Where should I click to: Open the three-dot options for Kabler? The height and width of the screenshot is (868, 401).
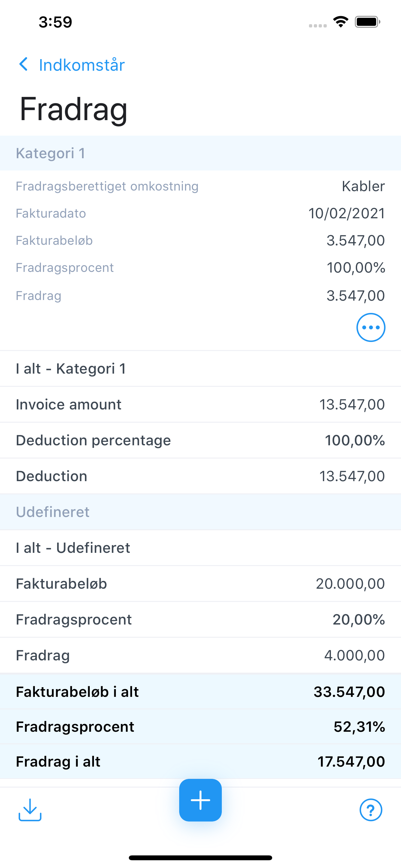[x=371, y=327]
